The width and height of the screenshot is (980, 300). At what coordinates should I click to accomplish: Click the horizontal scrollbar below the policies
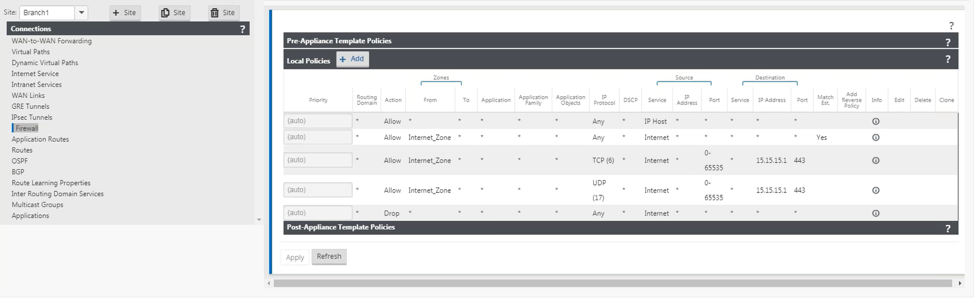point(613,284)
